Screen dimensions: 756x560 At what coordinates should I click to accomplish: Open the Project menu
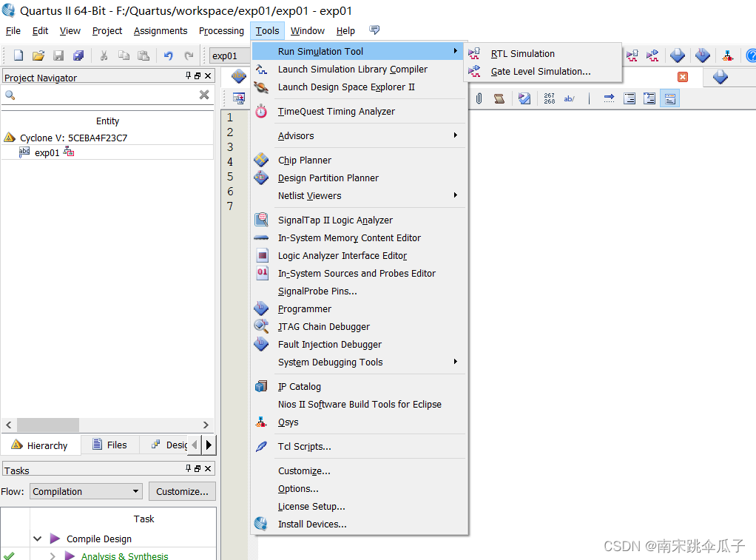(107, 30)
